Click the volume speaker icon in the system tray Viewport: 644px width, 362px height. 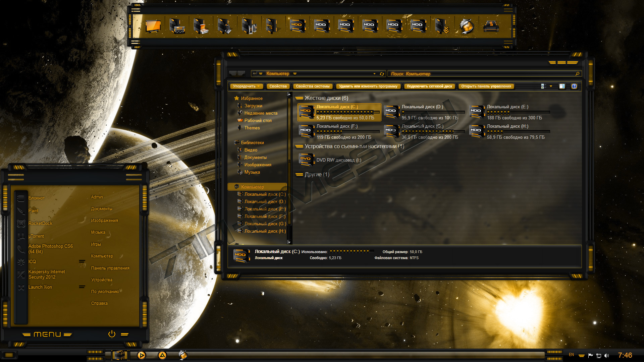coord(606,356)
